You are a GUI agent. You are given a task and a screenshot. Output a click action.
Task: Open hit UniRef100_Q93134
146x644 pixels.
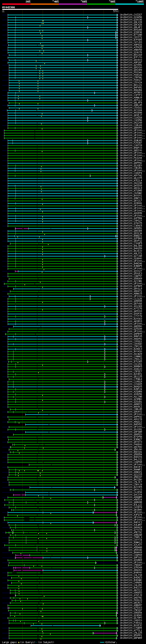point(131,233)
